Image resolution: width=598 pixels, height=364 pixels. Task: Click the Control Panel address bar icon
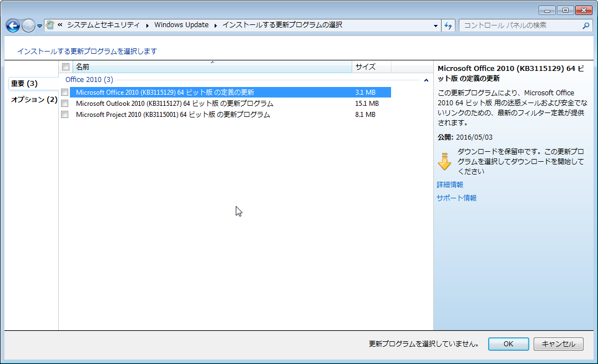(50, 25)
